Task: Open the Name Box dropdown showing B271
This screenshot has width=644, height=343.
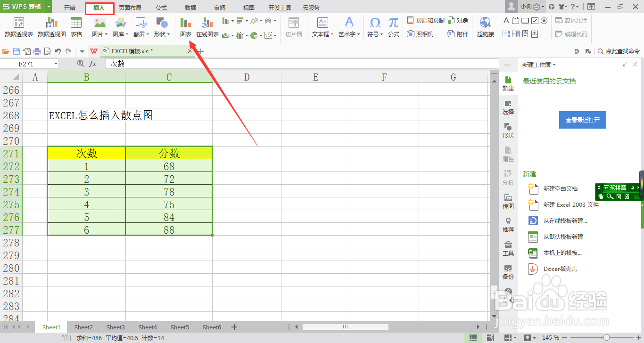Action: pyautogui.click(x=56, y=64)
